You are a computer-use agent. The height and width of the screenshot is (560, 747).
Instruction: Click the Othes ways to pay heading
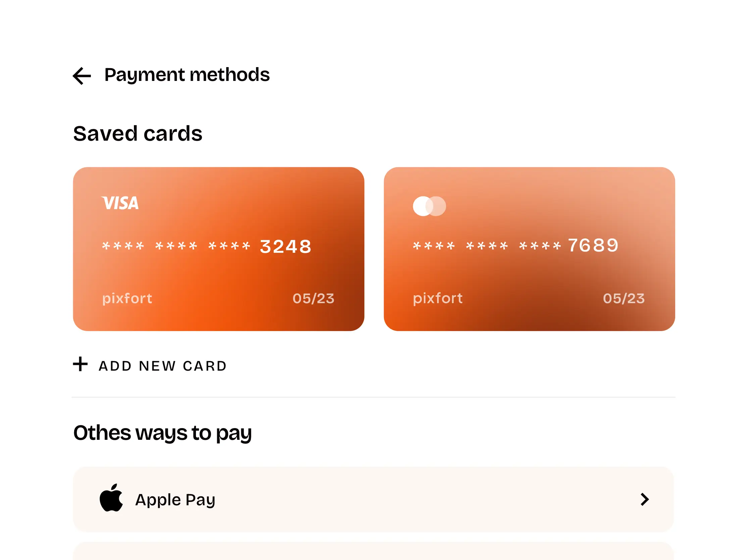pos(162,433)
